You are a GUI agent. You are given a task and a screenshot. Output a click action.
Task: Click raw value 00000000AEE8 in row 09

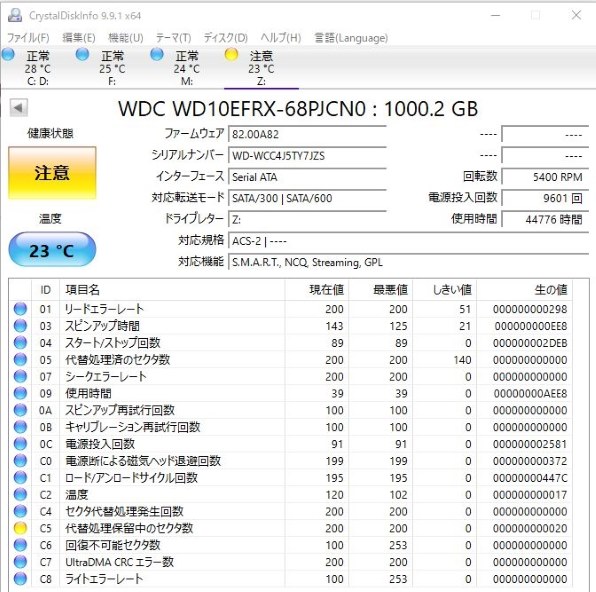click(530, 393)
